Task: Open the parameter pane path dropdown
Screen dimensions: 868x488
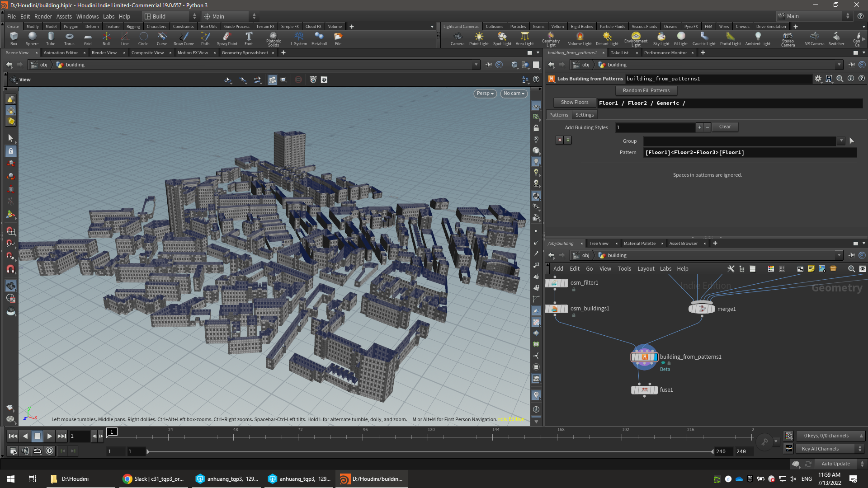Action: pyautogui.click(x=840, y=65)
